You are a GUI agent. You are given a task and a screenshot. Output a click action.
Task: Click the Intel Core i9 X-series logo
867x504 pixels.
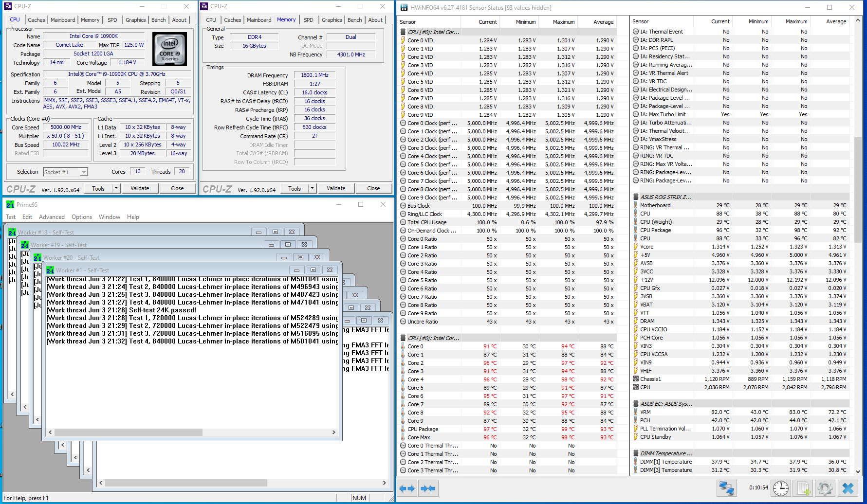point(169,49)
